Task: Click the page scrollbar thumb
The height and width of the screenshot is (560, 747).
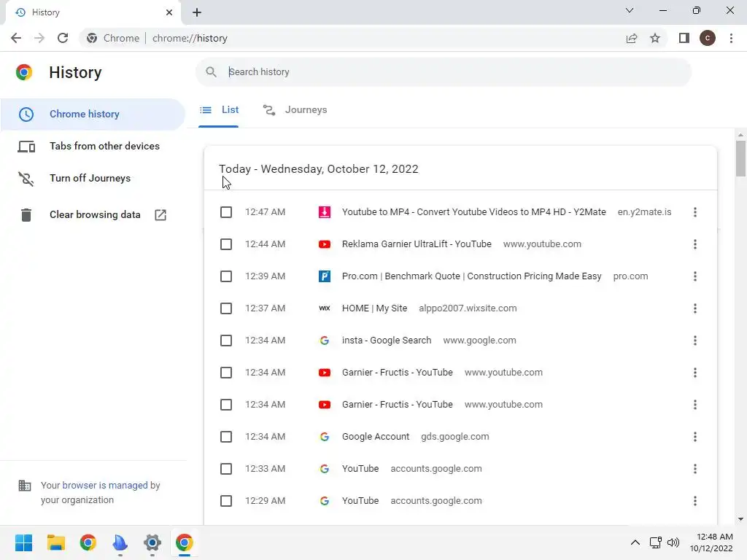Action: (740, 158)
